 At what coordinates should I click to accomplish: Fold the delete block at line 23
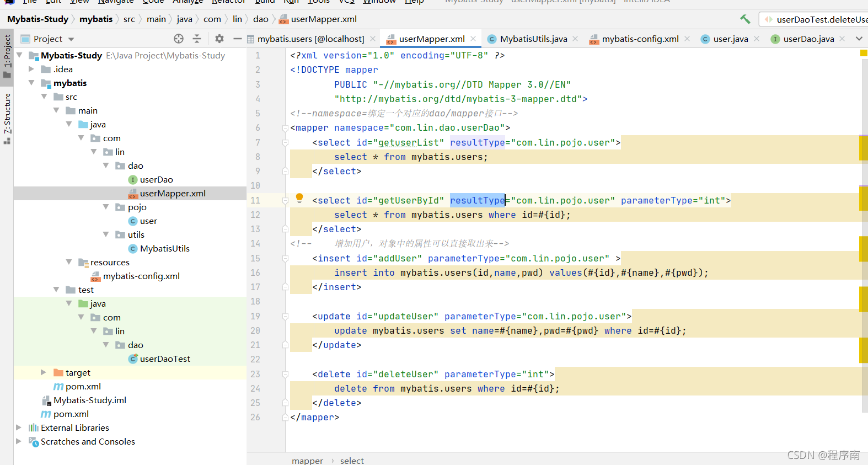click(x=285, y=374)
